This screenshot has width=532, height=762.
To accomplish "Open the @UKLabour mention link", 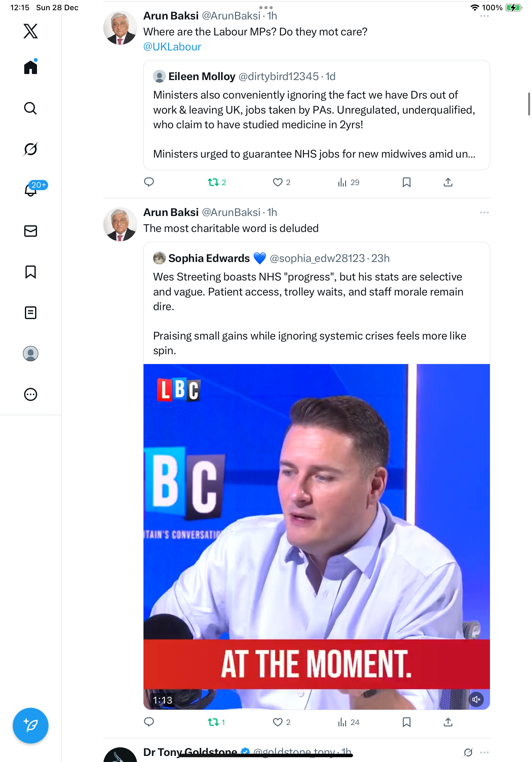I will point(172,47).
